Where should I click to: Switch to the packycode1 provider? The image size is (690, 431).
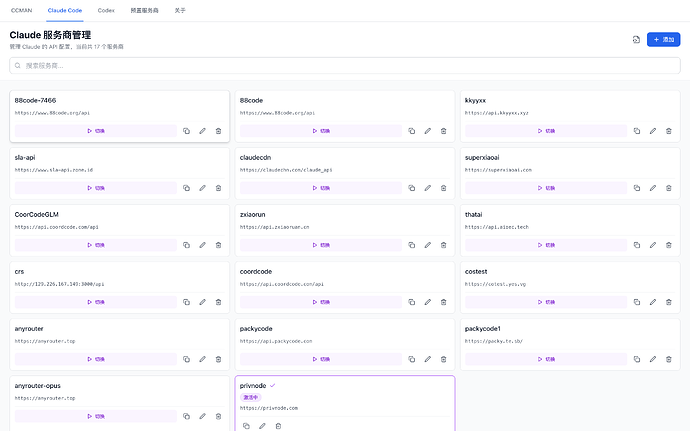coord(546,359)
